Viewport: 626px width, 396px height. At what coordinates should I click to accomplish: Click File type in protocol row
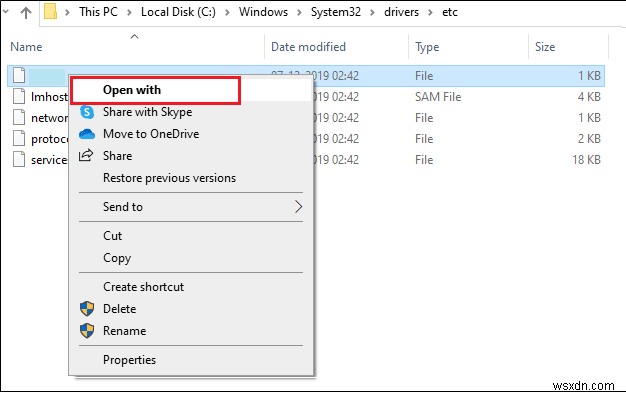pyautogui.click(x=424, y=139)
